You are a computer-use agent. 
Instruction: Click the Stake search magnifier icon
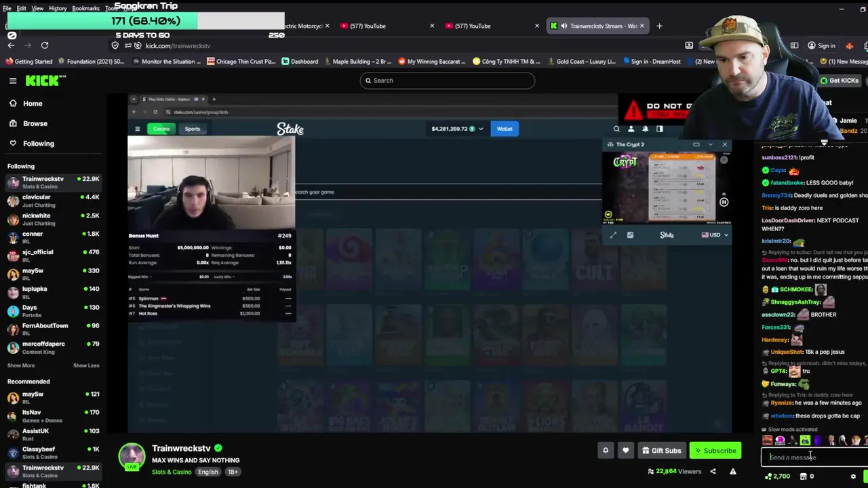(x=616, y=129)
